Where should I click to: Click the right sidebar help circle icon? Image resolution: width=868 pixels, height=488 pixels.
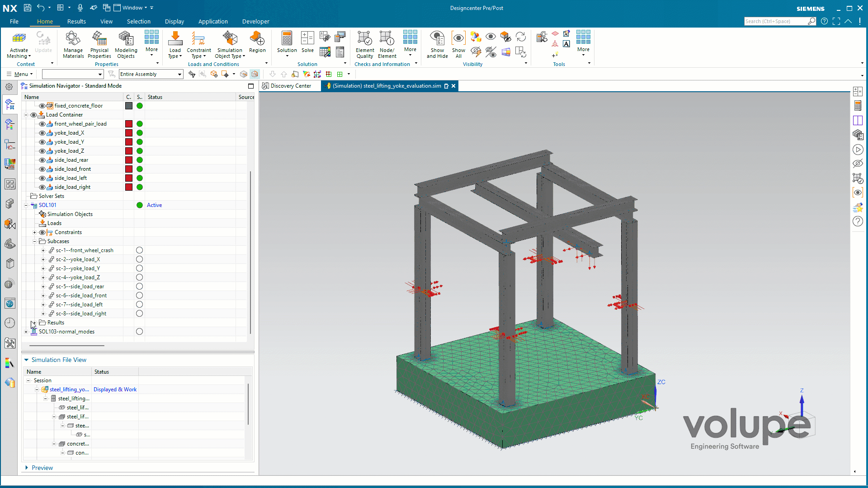(858, 221)
